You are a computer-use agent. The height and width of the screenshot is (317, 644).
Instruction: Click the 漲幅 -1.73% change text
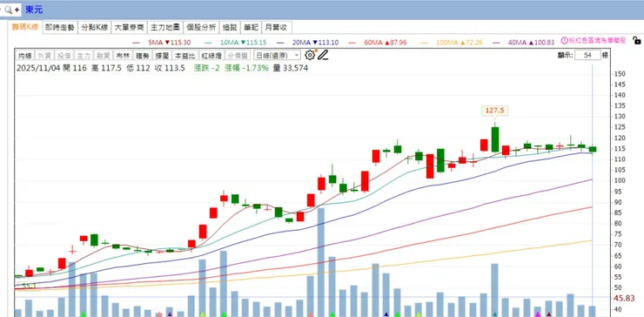coord(246,68)
